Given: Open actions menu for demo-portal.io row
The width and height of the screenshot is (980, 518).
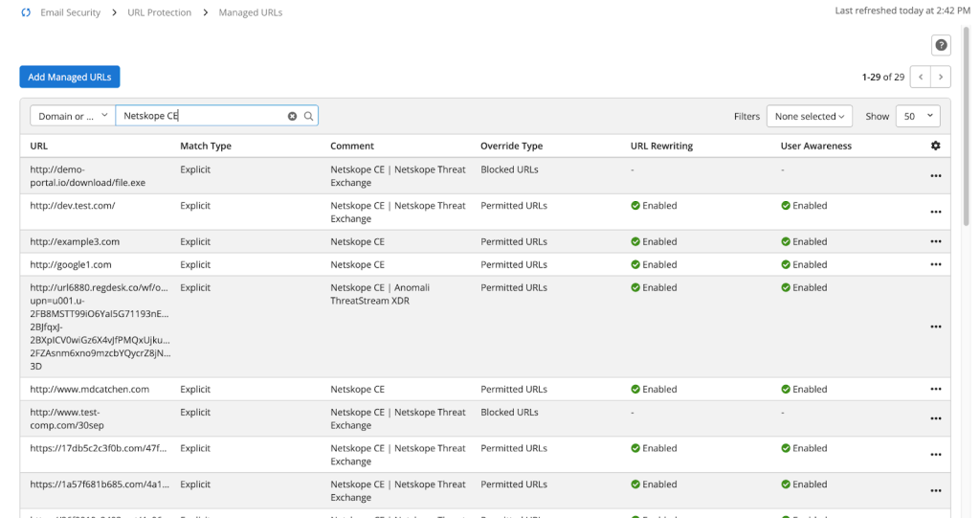Looking at the screenshot, I should 936,176.
